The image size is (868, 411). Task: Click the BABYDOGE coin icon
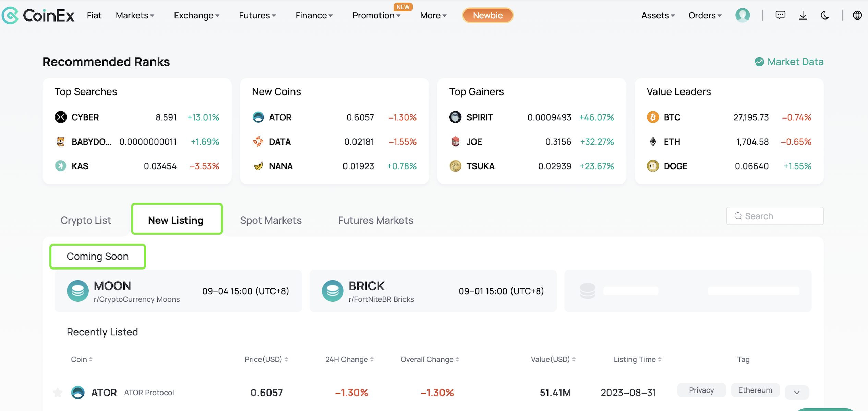[x=61, y=141]
